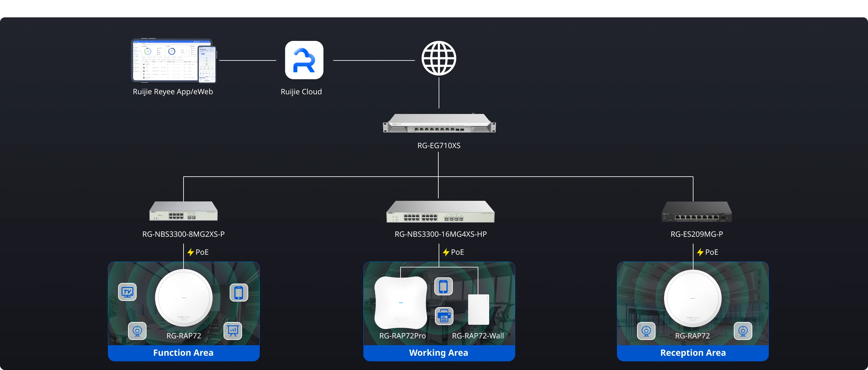Image resolution: width=868 pixels, height=370 pixels.
Task: Click the 'RG-NBS3300-16MG4XS-HP' label
Action: pyautogui.click(x=441, y=234)
